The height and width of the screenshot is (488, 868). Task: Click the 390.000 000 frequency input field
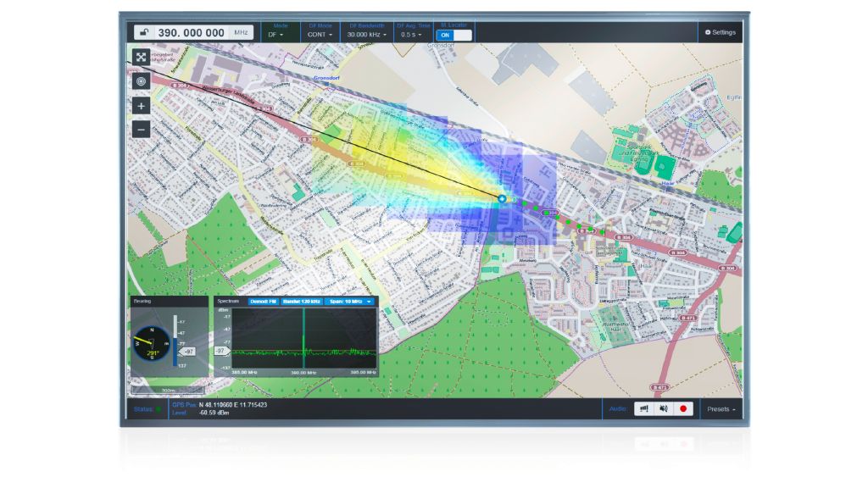192,33
